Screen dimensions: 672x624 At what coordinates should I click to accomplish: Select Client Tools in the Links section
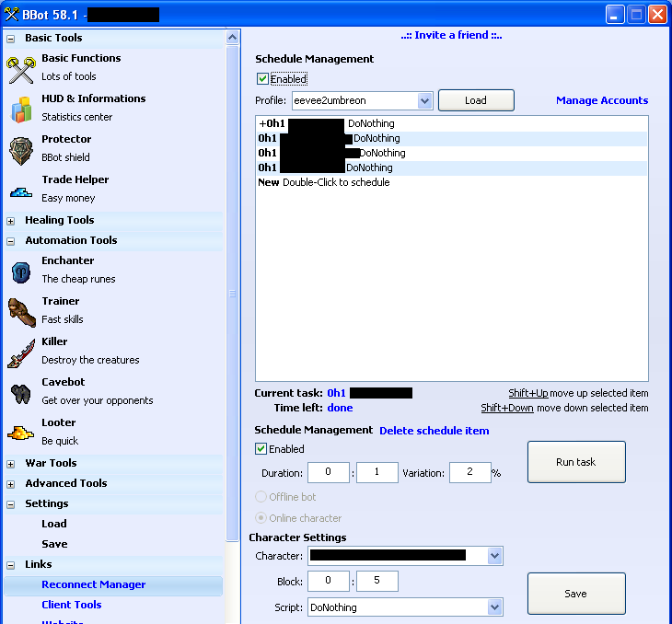click(71, 605)
